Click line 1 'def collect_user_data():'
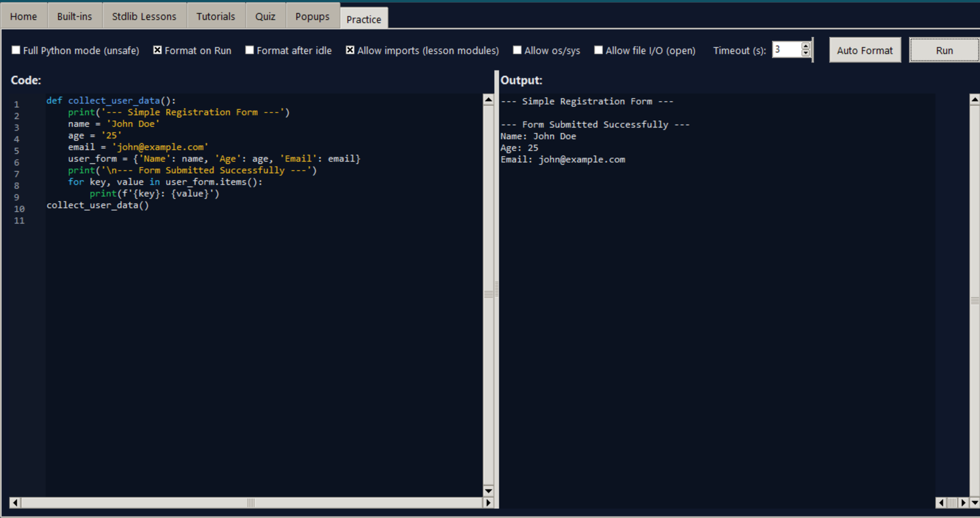Screen dimensions: 980x518 coord(111,101)
